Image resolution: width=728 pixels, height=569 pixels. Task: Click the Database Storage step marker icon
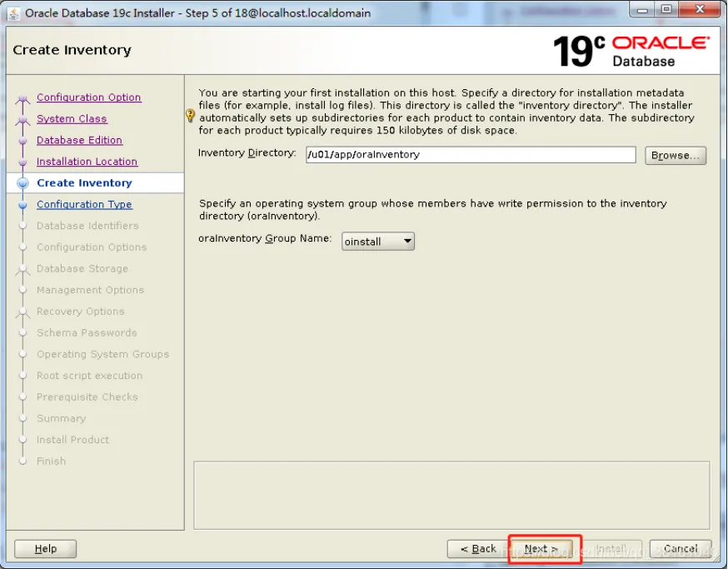coord(22,270)
